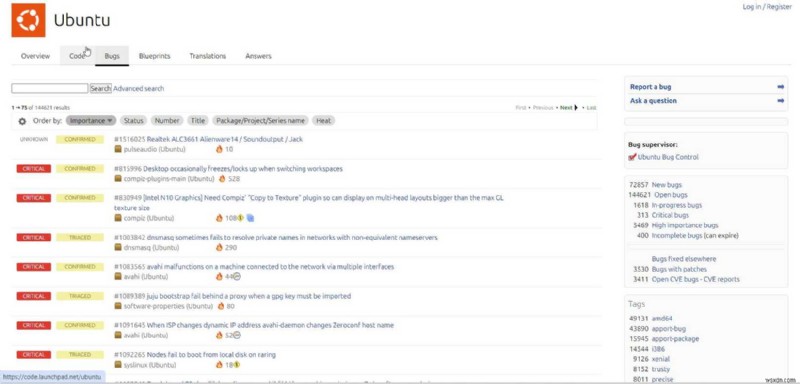Open the Code tab
The width and height of the screenshot is (800, 384).
(78, 56)
